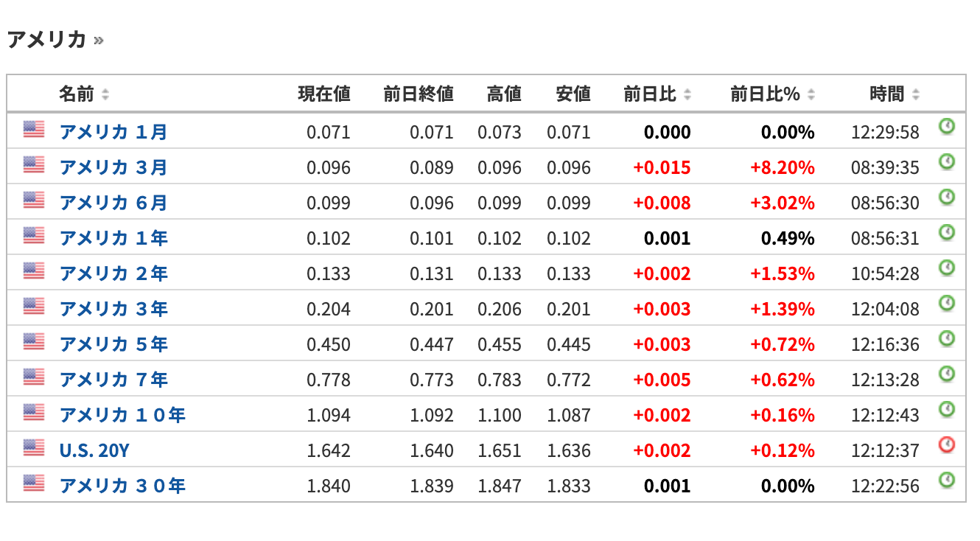Click the +8.20% change value for 3月
Screen dimensions: 980x541
782,167
